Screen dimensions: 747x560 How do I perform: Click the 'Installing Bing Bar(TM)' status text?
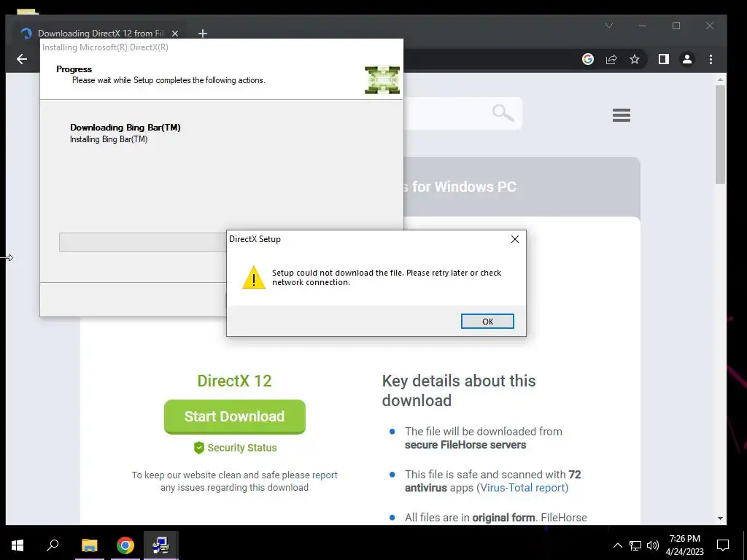109,139
